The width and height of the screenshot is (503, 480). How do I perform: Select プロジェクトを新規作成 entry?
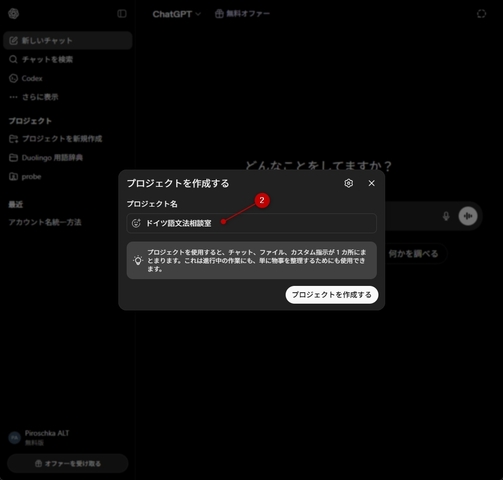tap(68, 139)
